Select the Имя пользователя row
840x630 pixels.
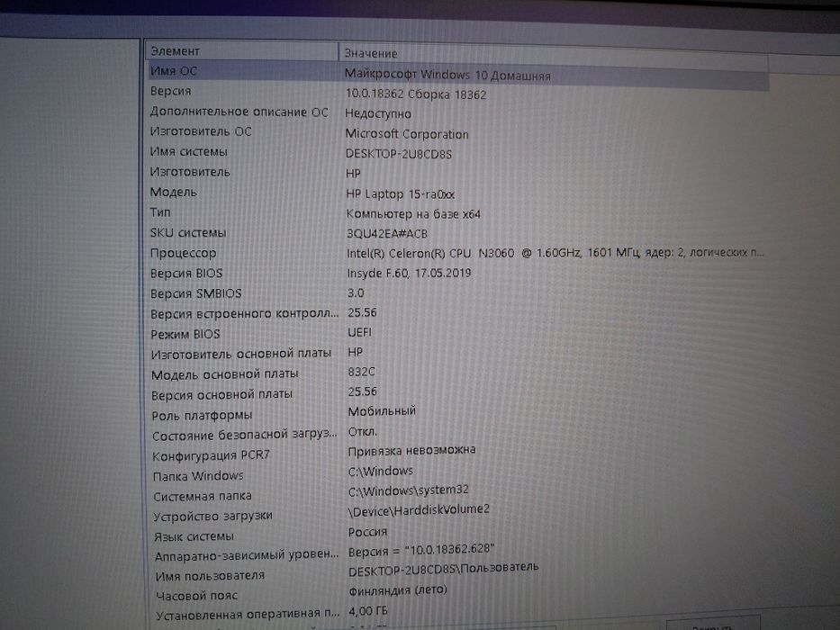click(x=210, y=576)
